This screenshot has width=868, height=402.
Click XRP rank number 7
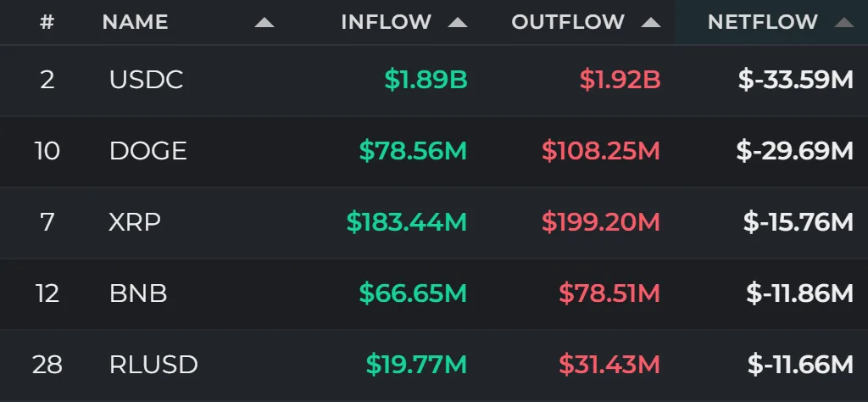47,222
